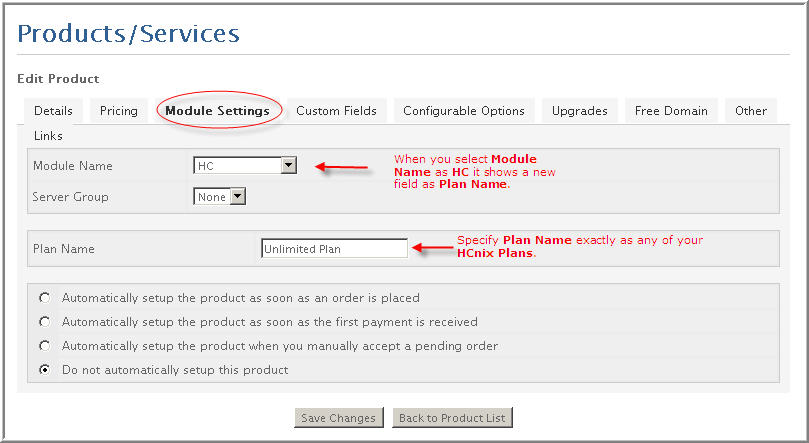Click the Products/Services page heading

click(128, 34)
